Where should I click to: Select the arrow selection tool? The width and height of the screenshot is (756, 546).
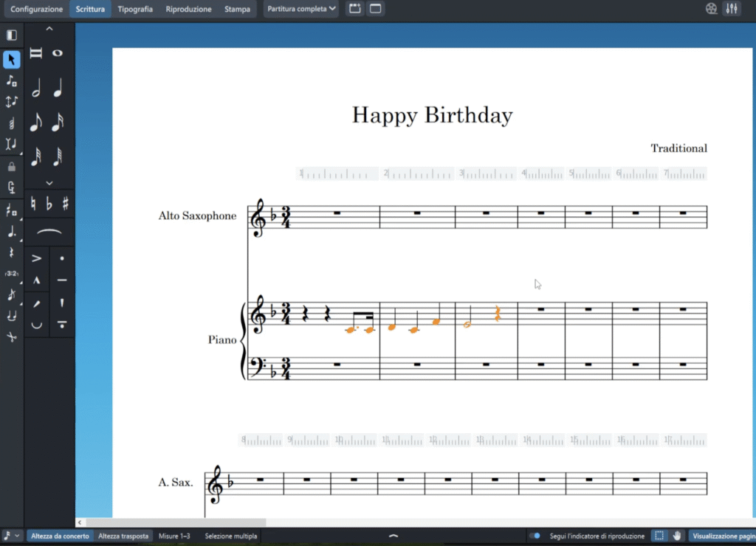click(x=12, y=60)
